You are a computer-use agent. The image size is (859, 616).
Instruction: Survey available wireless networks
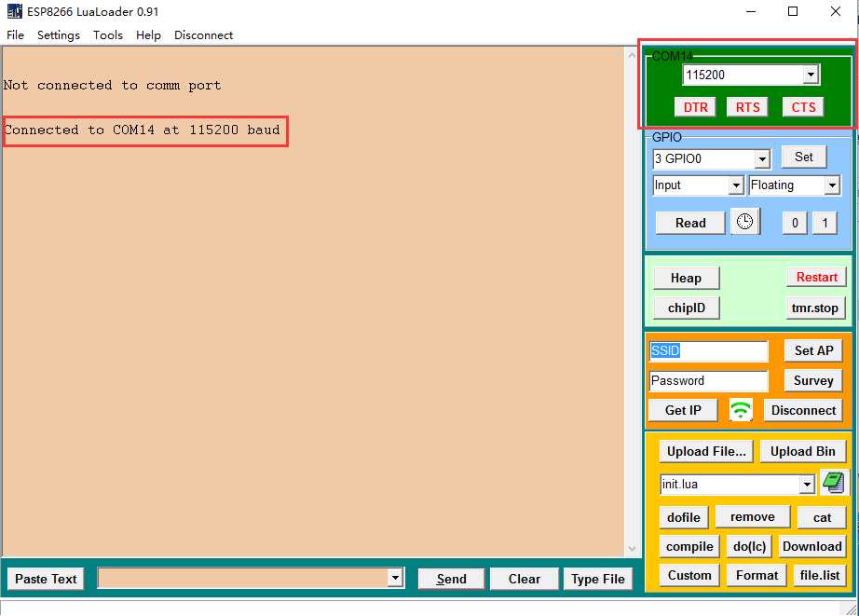point(812,380)
